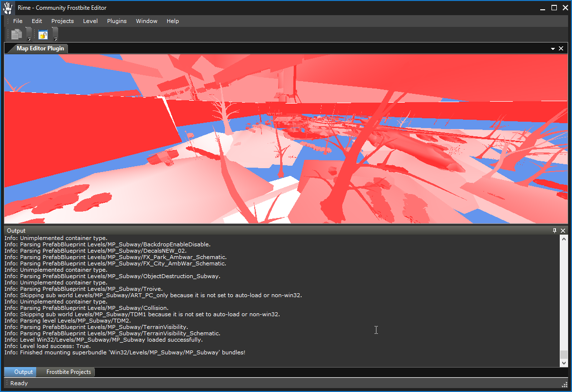This screenshot has height=392, width=572.
Task: Click the Output scrollbar up arrow
Action: tap(564, 239)
